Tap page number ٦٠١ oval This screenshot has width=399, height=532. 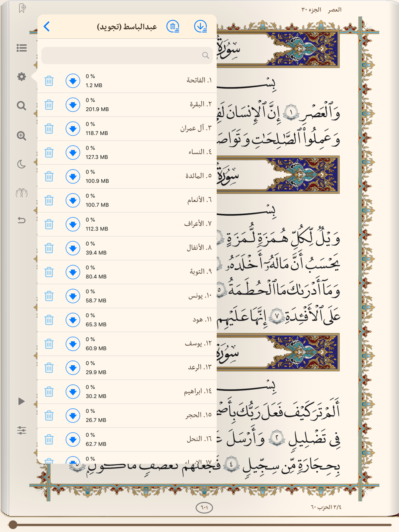pyautogui.click(x=204, y=508)
